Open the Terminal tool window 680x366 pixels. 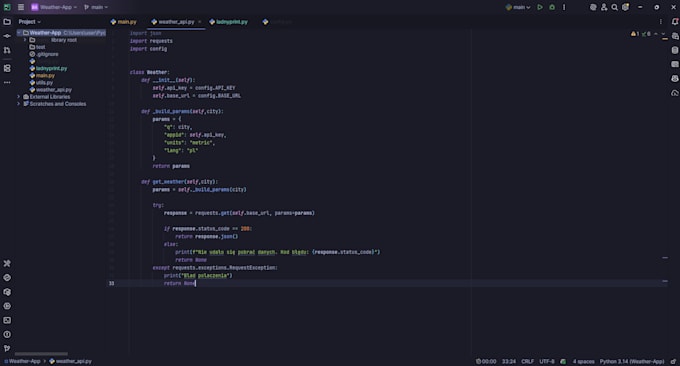(x=7, y=320)
